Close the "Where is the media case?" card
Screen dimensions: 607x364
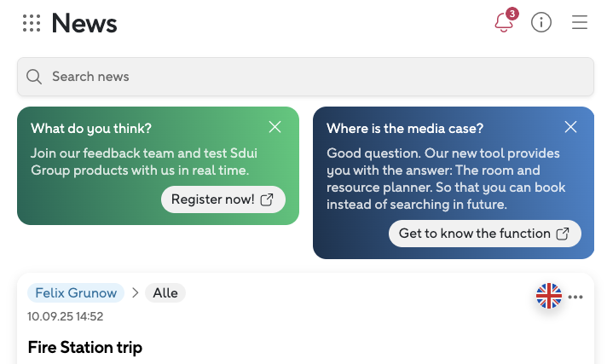(570, 127)
